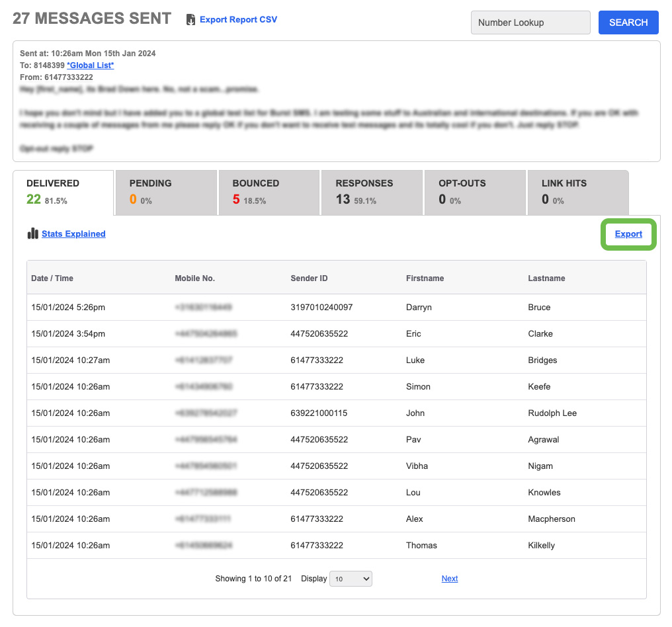Open the Stats Explained link
The height and width of the screenshot is (627, 672).
click(x=73, y=234)
